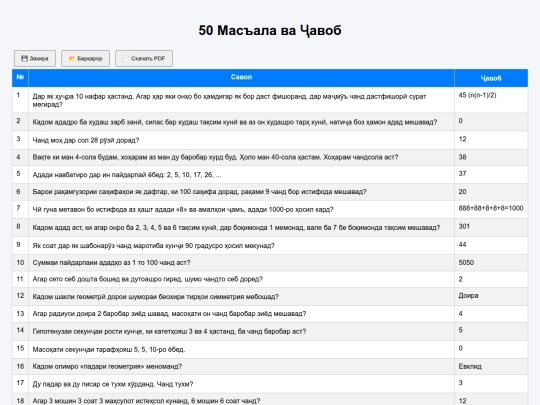This screenshot has width=540, height=405.
Task: Click answer '888+88+8+8+8=1000'
Action: click(x=491, y=208)
